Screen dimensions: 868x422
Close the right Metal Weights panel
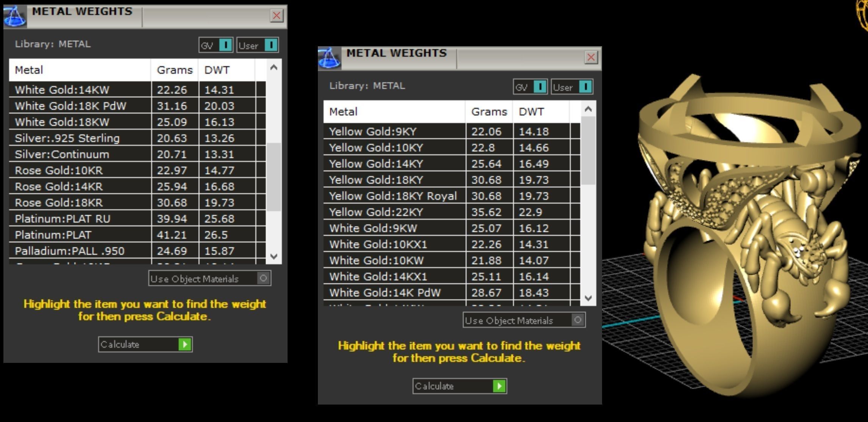(x=591, y=57)
